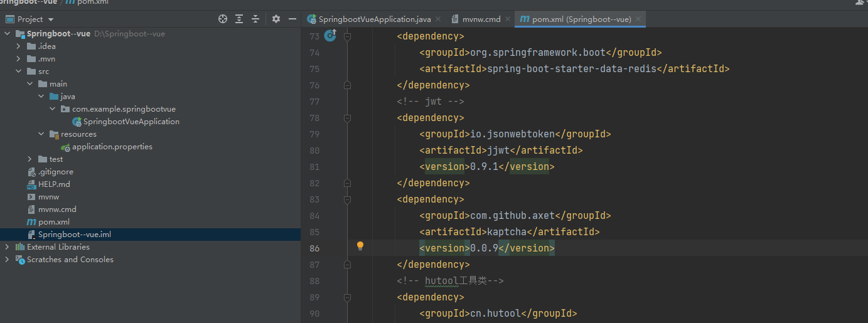This screenshot has height=323, width=868.
Task: Click the gutter icon beside line 73
Action: [x=330, y=36]
